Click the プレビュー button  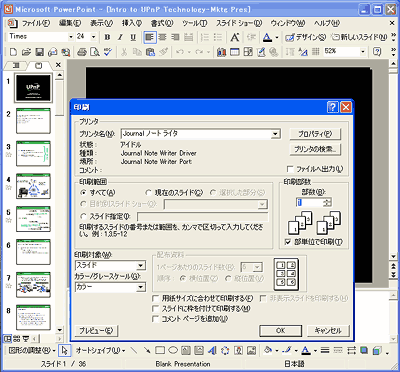click(x=96, y=331)
